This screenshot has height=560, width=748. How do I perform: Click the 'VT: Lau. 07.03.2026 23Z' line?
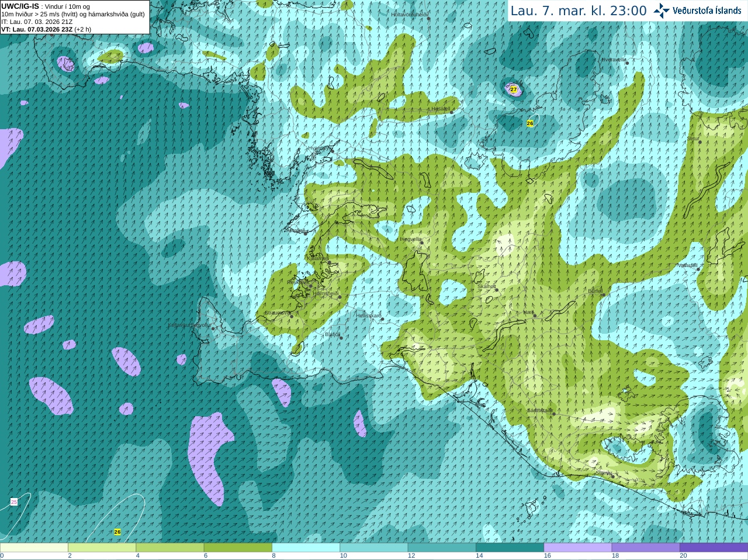pyautogui.click(x=37, y=29)
